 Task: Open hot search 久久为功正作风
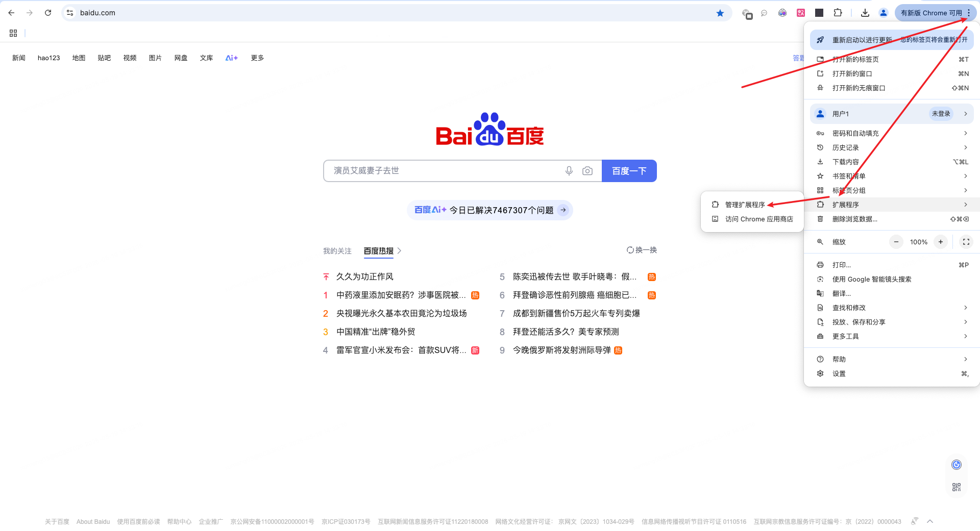(x=365, y=276)
